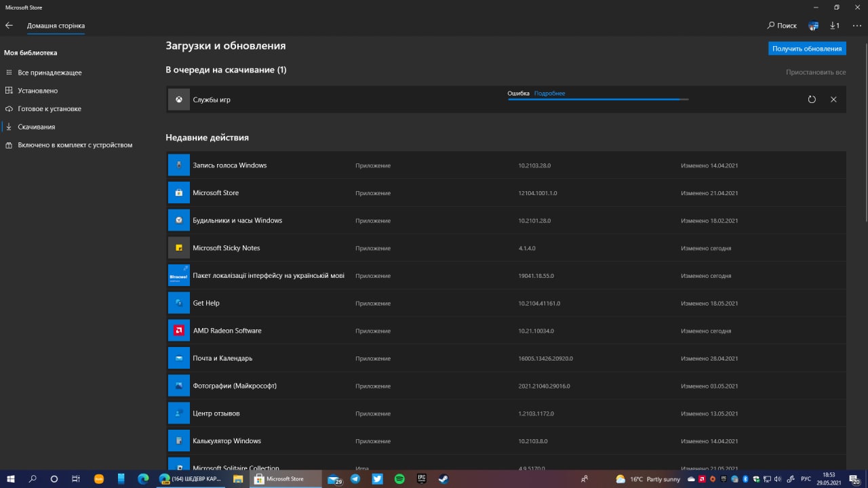
Task: Go back with the arrow icon
Action: click(9, 26)
